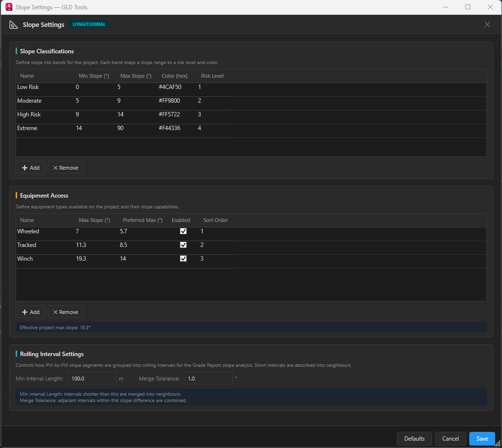Toggle the Winch equipment Enabled checkbox
This screenshot has height=448, width=502.
point(183,259)
